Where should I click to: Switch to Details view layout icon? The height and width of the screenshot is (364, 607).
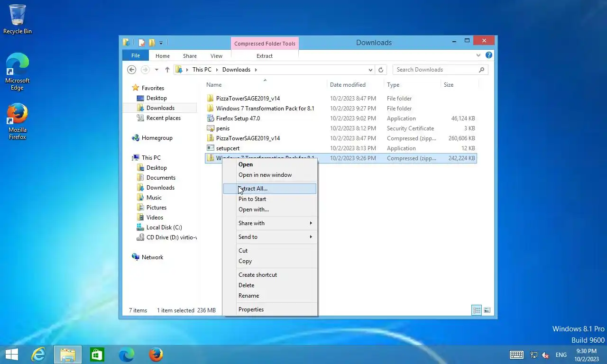[x=477, y=310]
